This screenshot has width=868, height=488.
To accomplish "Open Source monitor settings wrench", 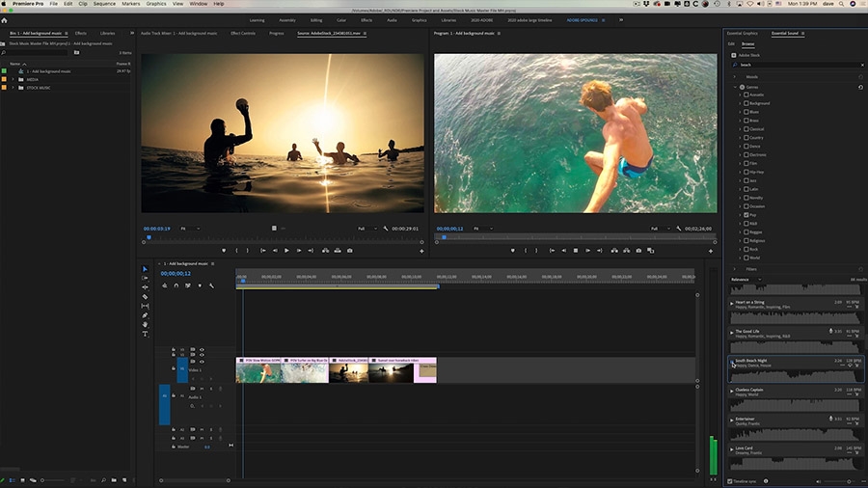I will tap(386, 229).
